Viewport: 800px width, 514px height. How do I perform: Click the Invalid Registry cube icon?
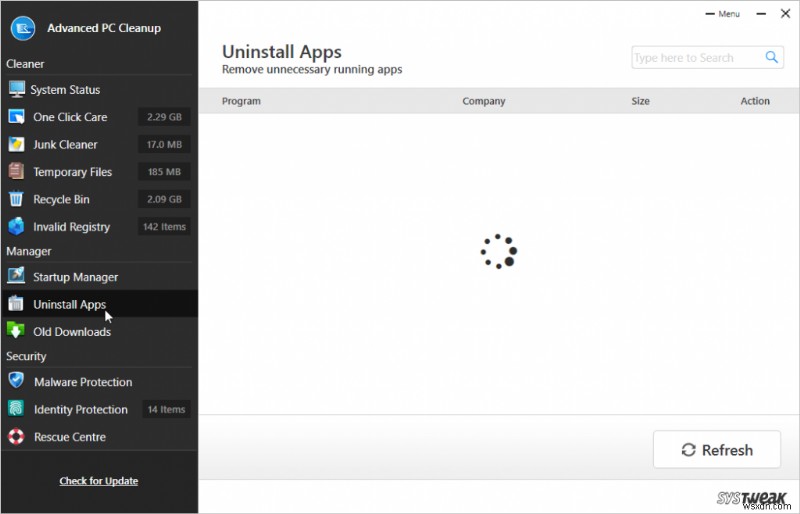(x=16, y=226)
